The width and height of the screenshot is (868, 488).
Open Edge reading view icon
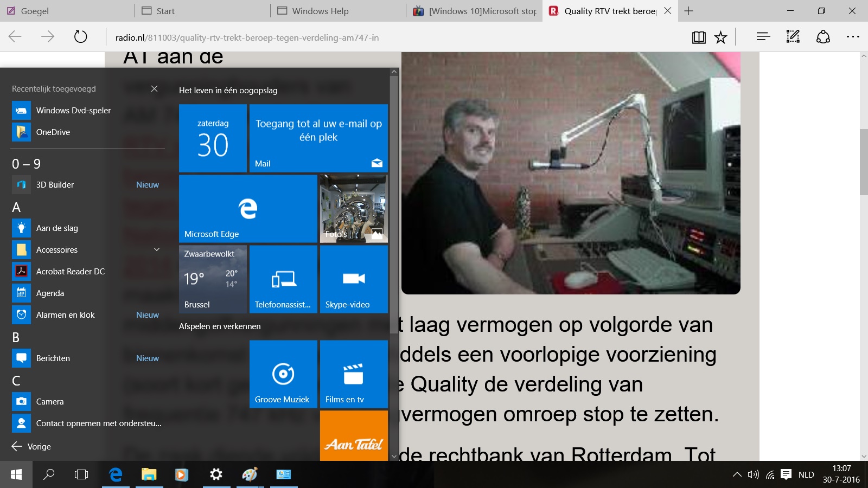pos(699,37)
